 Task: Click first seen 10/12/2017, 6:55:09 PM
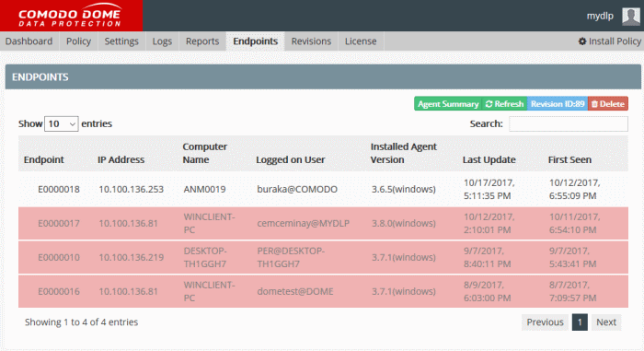(575, 189)
